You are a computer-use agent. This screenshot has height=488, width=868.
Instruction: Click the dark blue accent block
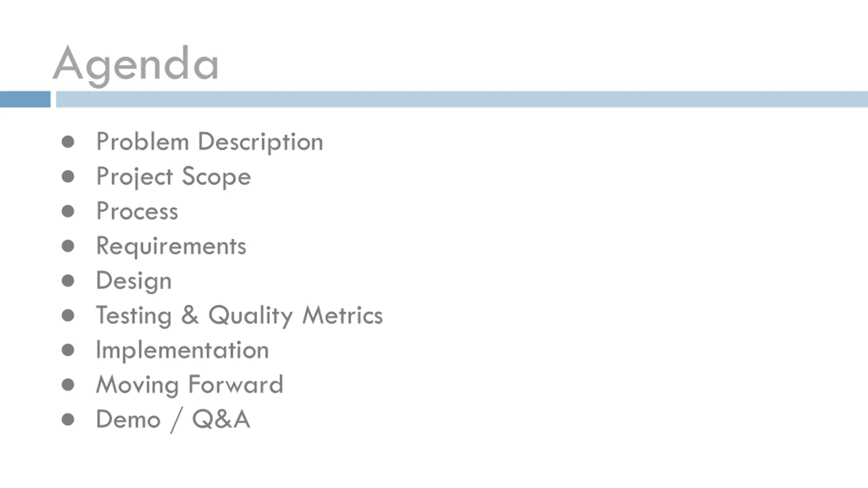(x=25, y=99)
